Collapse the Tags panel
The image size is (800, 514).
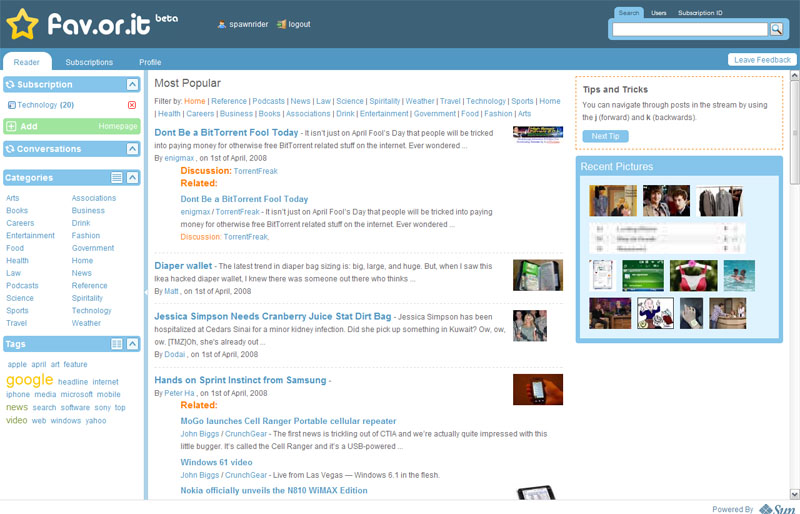point(132,344)
